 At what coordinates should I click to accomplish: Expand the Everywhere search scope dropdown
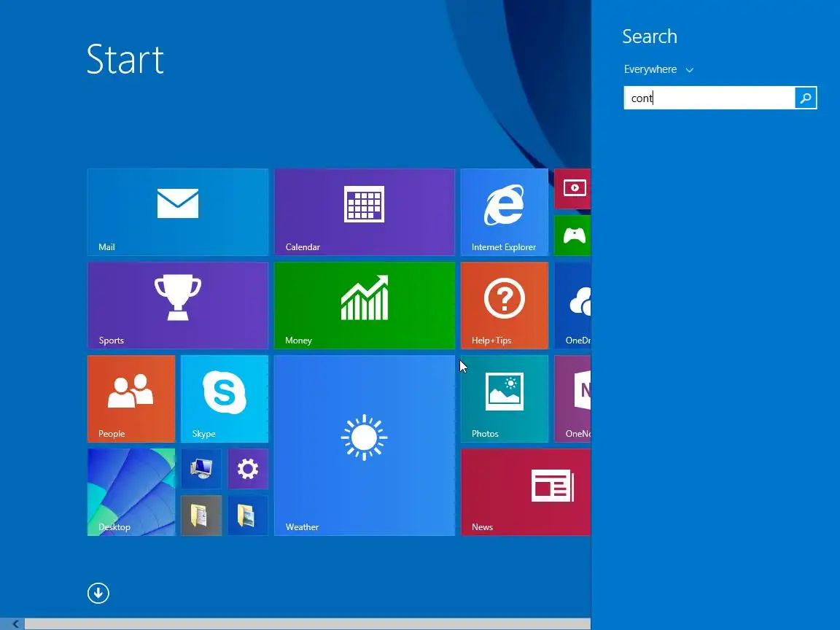pos(658,70)
